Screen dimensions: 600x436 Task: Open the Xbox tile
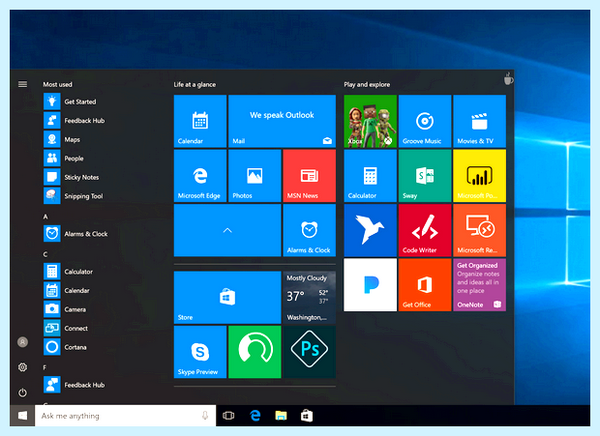(x=370, y=121)
